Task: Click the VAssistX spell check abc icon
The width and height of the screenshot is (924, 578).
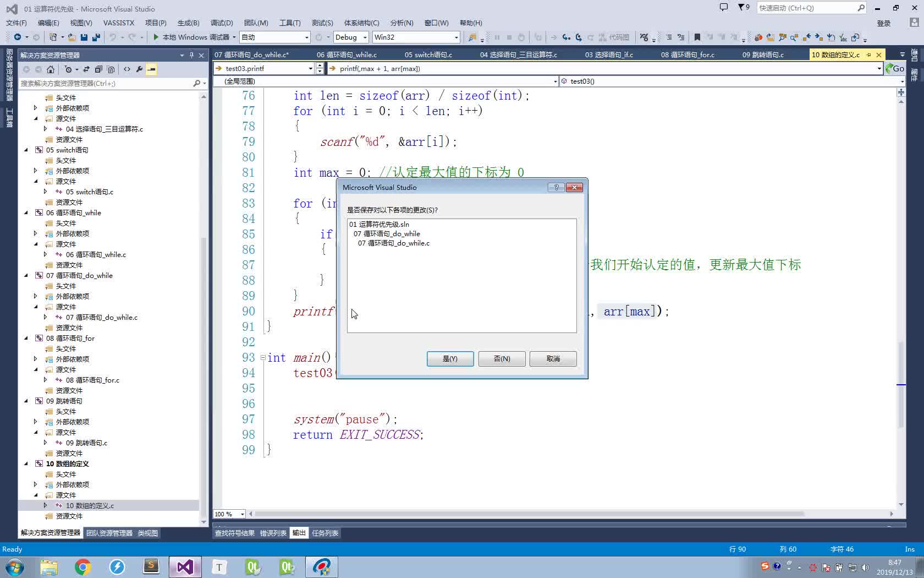Action: (x=843, y=37)
